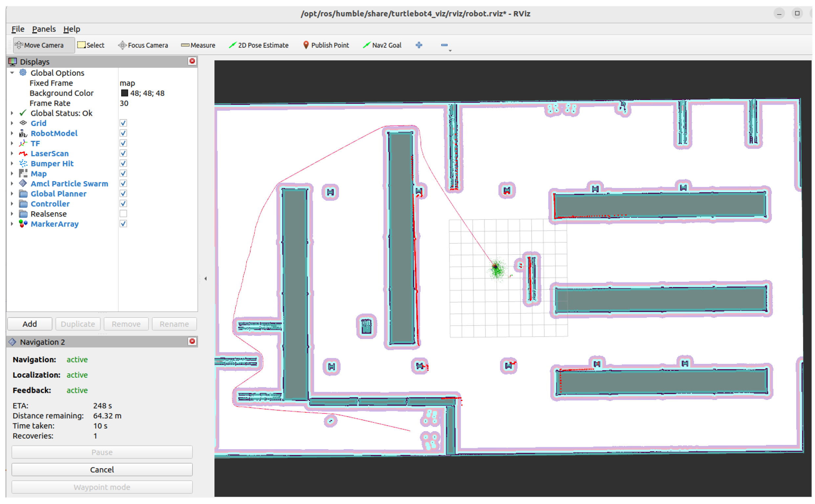Open the File menu

18,29
